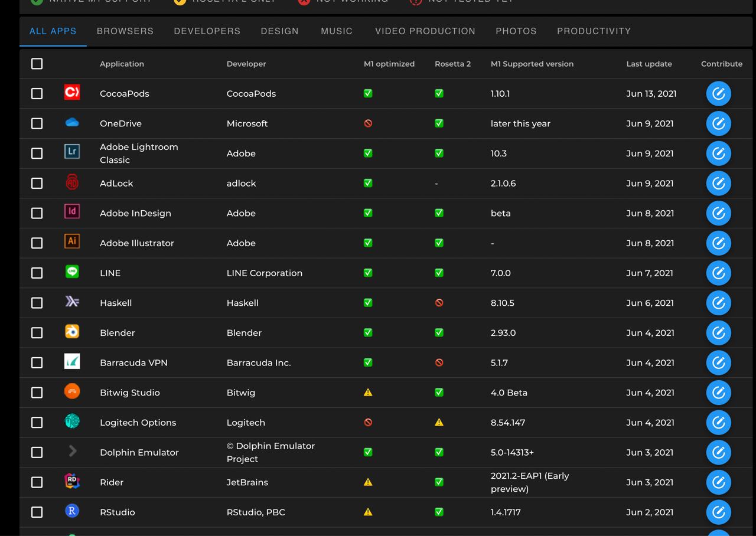Open contribute edit for Rider
Screen dimensions: 756x536
pyautogui.click(x=719, y=482)
